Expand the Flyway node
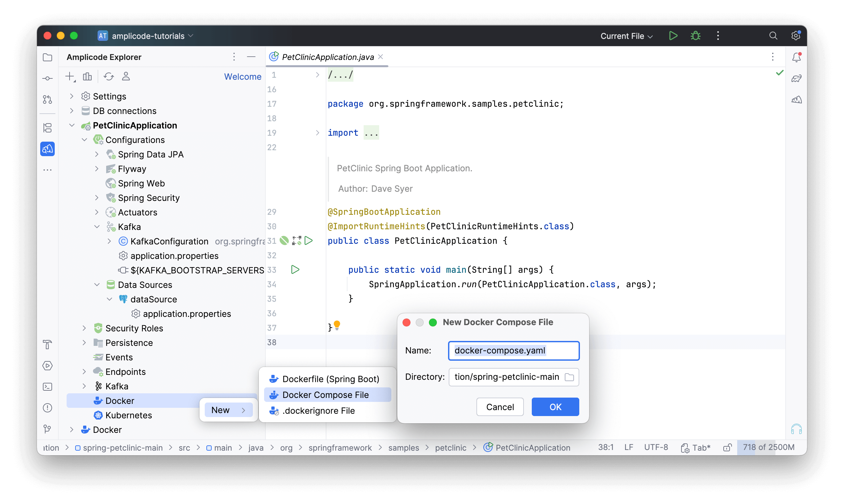 pyautogui.click(x=97, y=169)
